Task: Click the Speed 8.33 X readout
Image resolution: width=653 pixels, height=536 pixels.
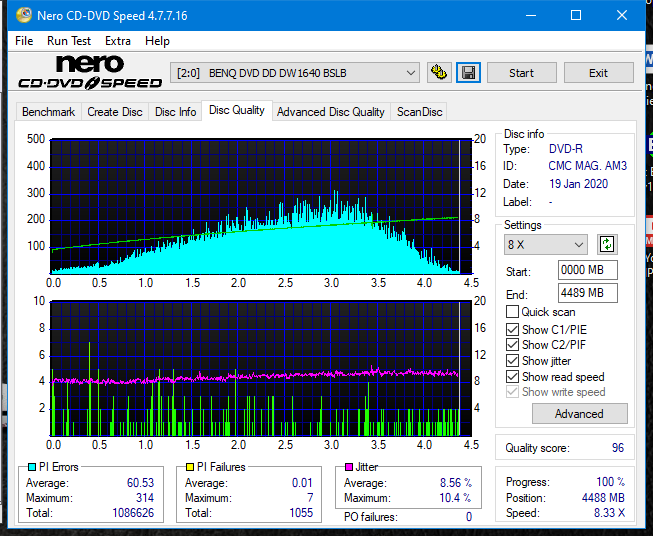Action: 609,513
